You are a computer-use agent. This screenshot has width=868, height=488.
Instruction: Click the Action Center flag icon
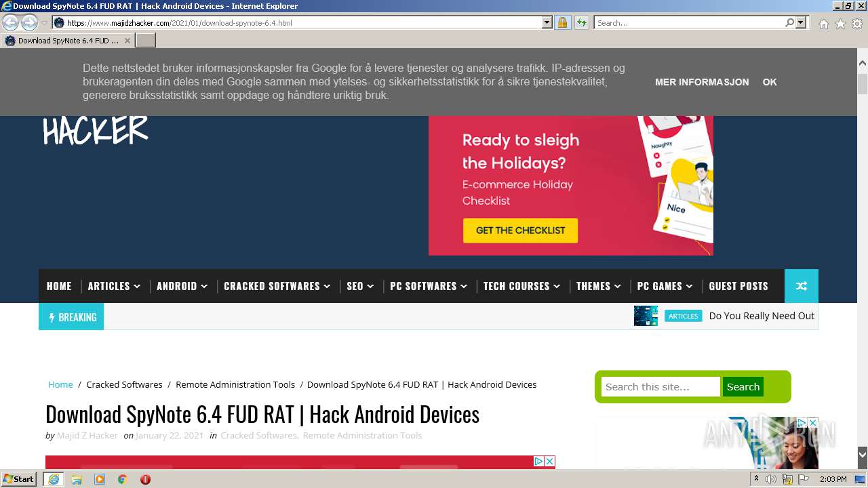(804, 479)
